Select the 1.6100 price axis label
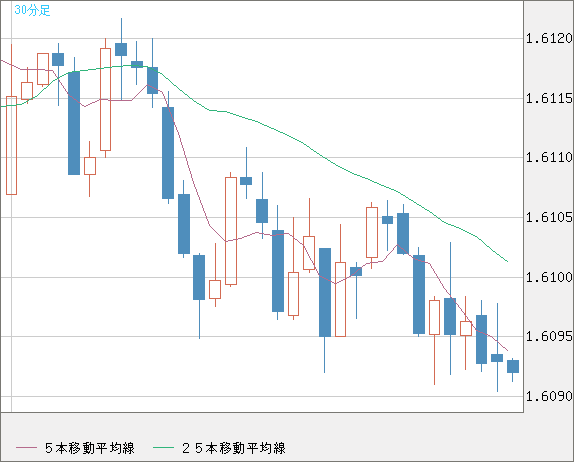This screenshot has height=462, width=574. [549, 277]
